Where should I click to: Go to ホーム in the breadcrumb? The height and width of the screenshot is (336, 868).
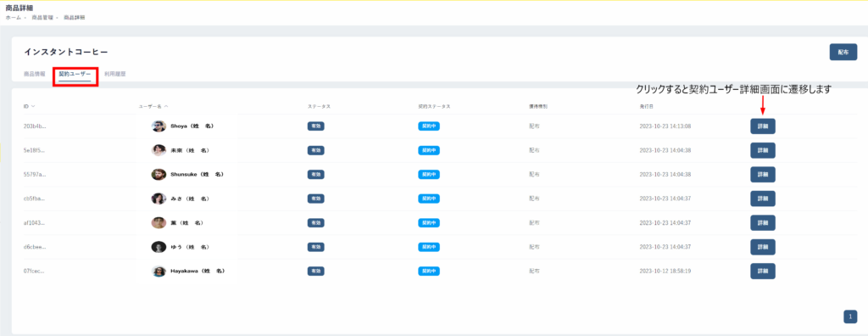click(x=13, y=18)
